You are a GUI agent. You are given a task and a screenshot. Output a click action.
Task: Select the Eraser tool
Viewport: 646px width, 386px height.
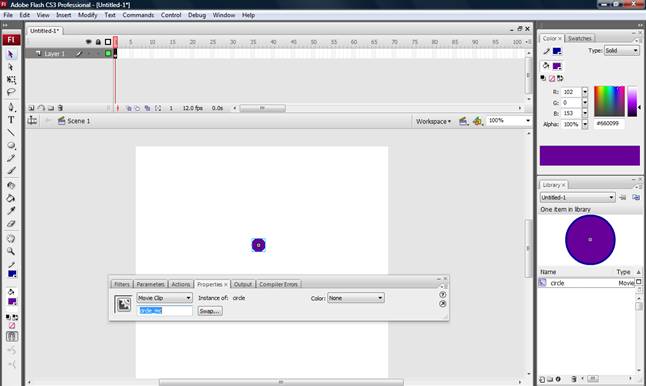pyautogui.click(x=11, y=224)
